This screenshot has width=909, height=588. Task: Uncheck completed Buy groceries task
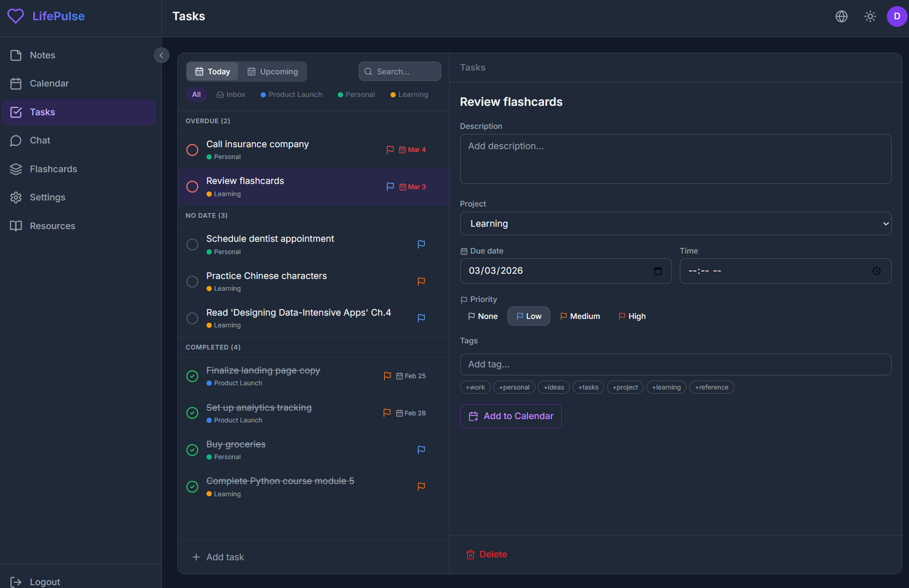(x=192, y=450)
